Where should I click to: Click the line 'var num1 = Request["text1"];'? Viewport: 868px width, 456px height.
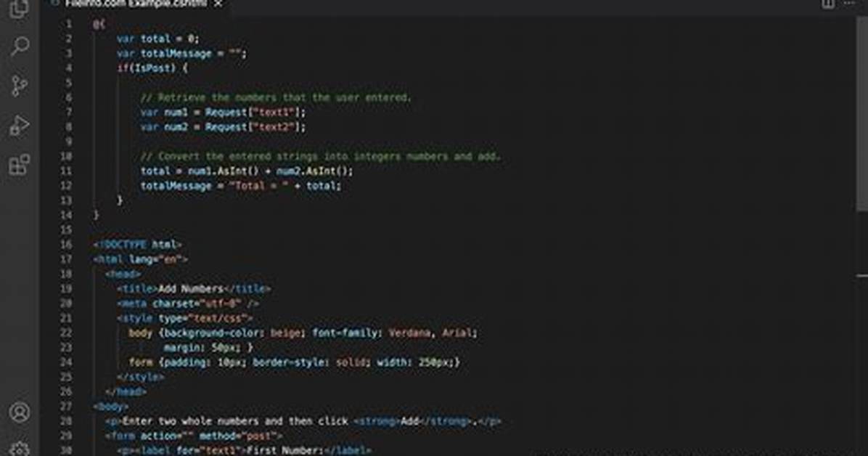click(223, 113)
